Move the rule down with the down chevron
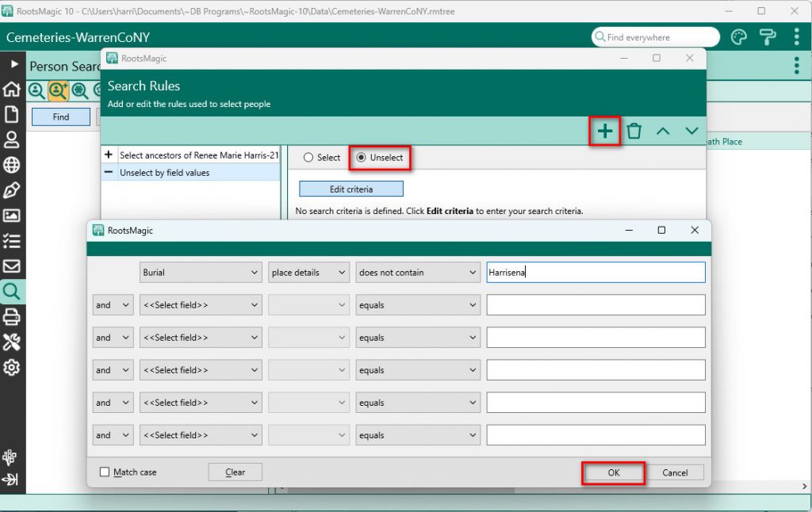This screenshot has width=812, height=512. 691,131
